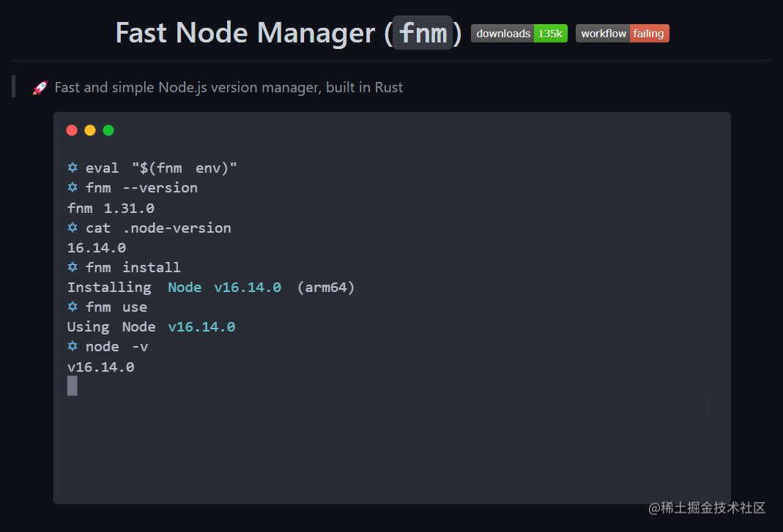Open the downloads badge link
Image resolution: width=783 pixels, height=532 pixels.
[x=519, y=33]
